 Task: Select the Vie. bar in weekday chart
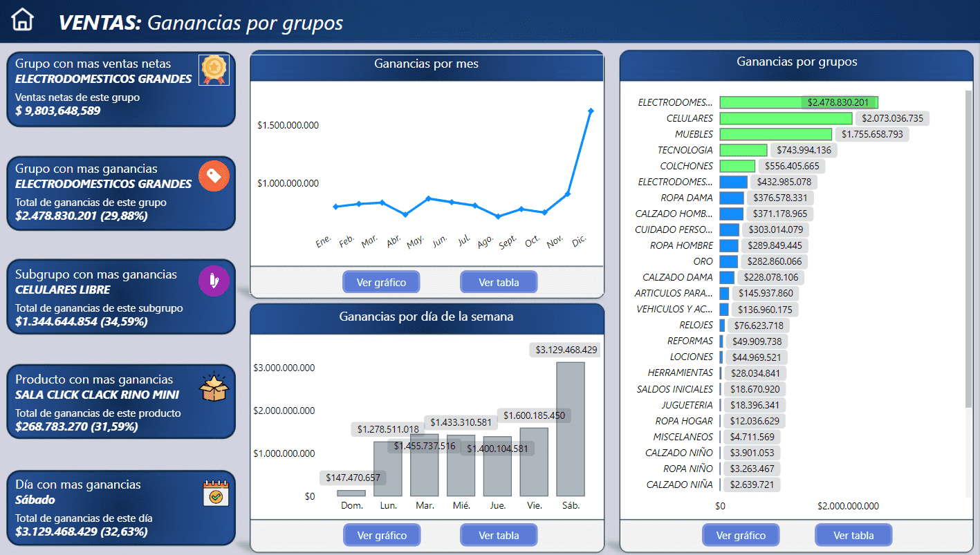click(534, 462)
